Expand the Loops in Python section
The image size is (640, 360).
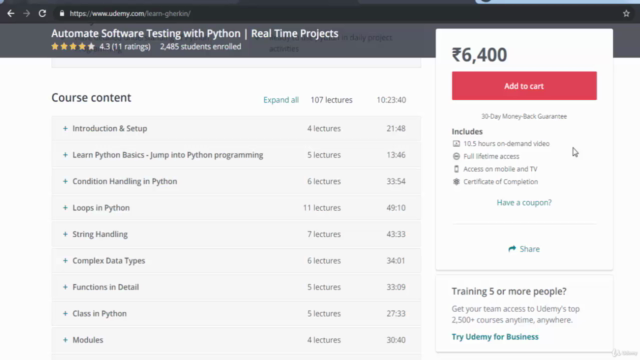pyautogui.click(x=236, y=208)
